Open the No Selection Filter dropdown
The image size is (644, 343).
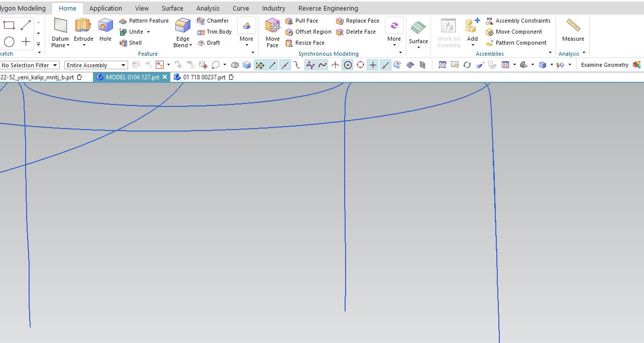point(30,65)
